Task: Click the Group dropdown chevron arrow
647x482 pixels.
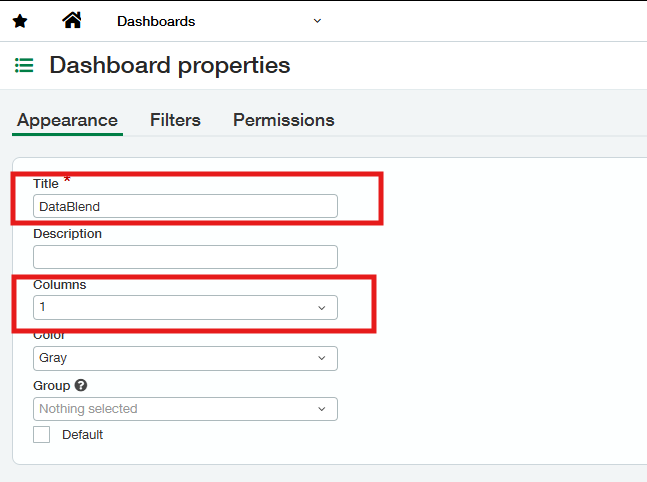Action: click(322, 409)
